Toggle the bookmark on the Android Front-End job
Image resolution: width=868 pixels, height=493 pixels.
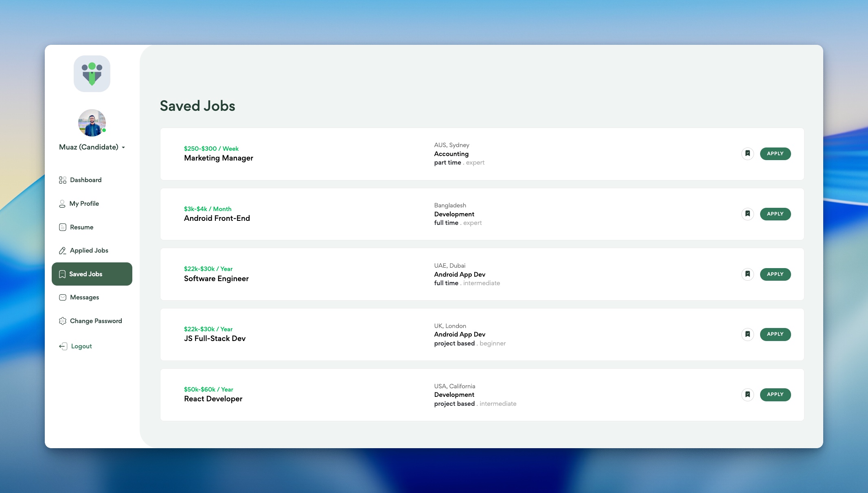tap(747, 214)
